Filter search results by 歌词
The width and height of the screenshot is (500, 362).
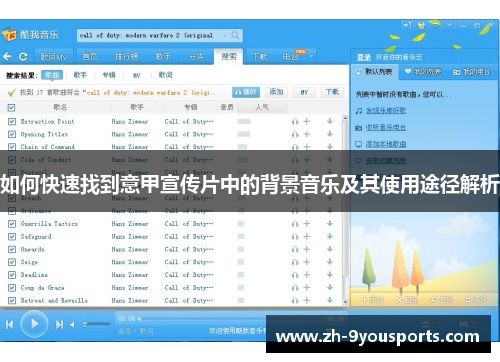(x=166, y=75)
